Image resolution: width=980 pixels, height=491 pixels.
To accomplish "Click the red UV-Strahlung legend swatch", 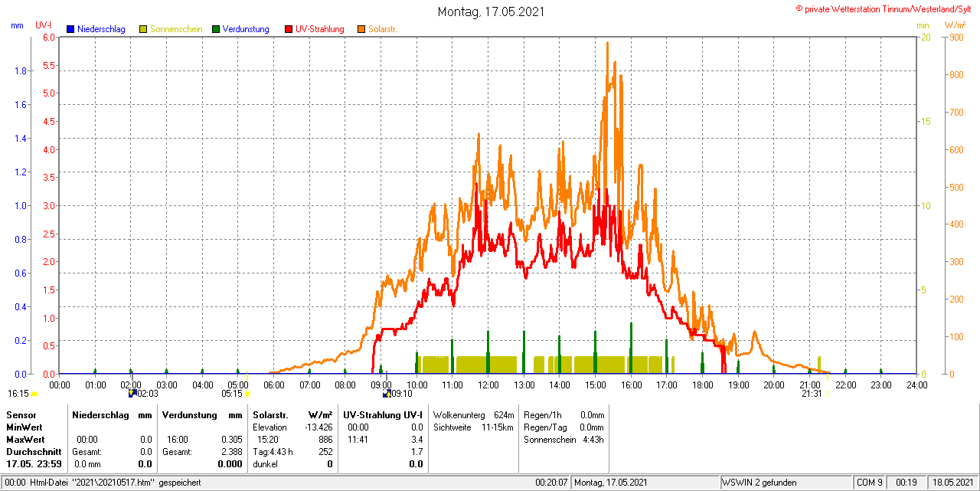I will click(x=289, y=29).
